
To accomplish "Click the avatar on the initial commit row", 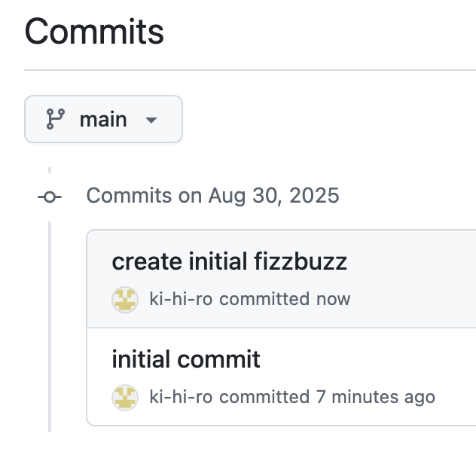I will 125,398.
